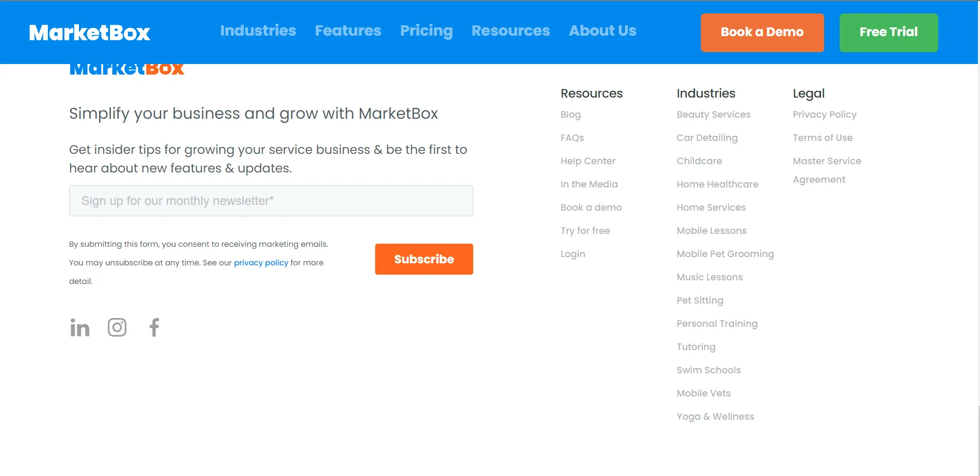Open the Blog footer link

570,115
